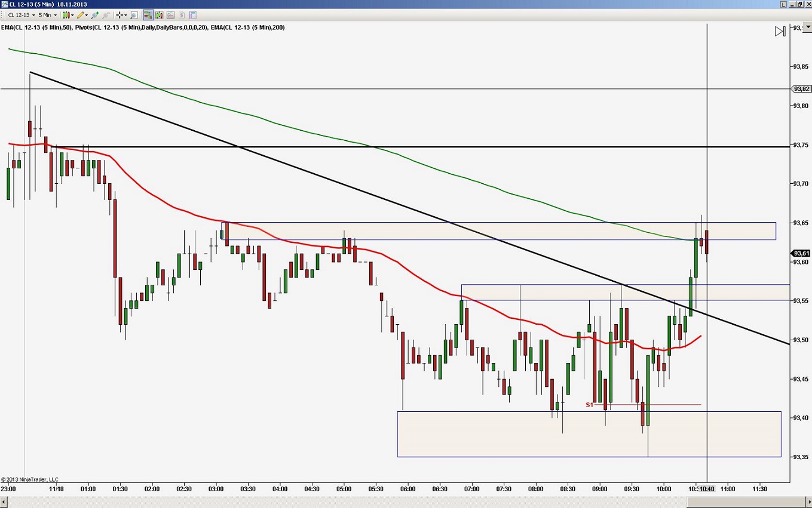Toggle the Chart Trader panel
Screen dimensions: 812x508
(147, 15)
